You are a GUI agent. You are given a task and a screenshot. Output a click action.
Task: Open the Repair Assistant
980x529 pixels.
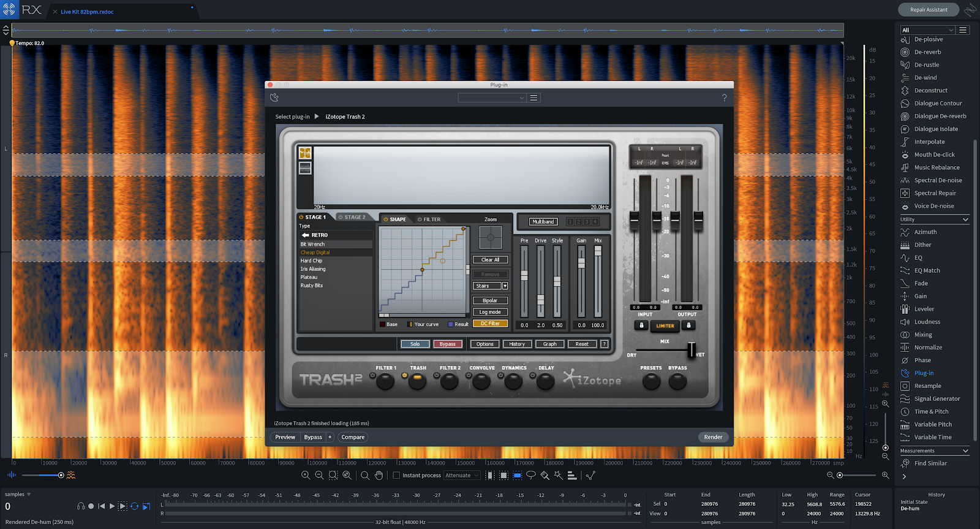pyautogui.click(x=929, y=10)
